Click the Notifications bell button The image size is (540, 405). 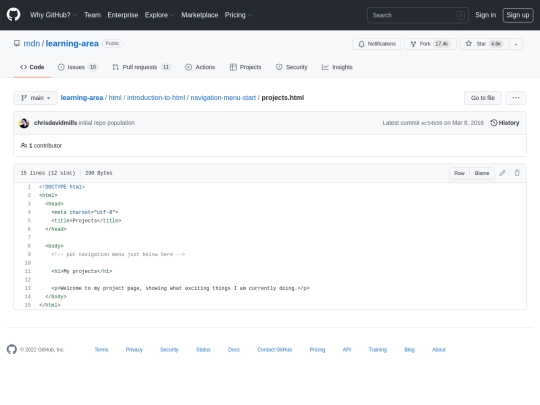[377, 44]
